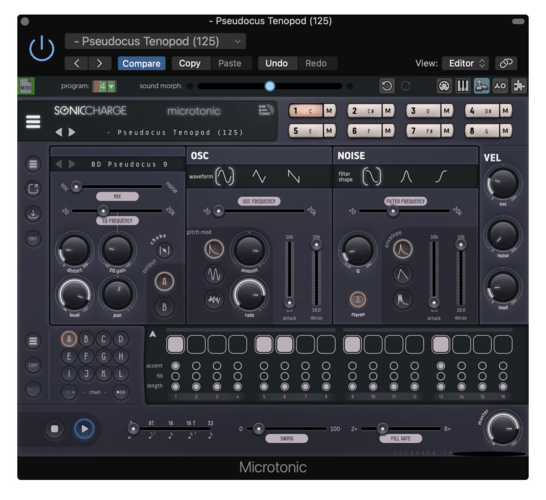Viewport: 546px width, 500px height.
Task: Select previous program with left triangle
Action: [59, 132]
